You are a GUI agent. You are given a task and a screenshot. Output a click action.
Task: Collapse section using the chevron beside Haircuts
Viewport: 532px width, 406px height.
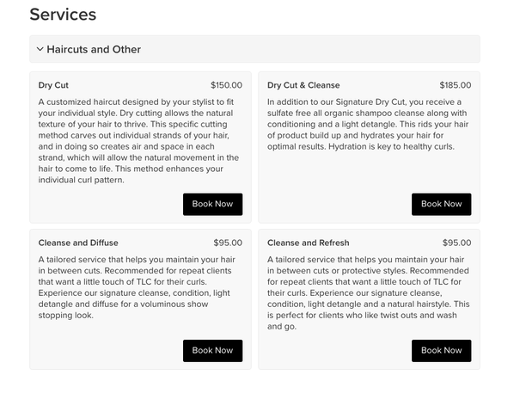[x=40, y=49]
